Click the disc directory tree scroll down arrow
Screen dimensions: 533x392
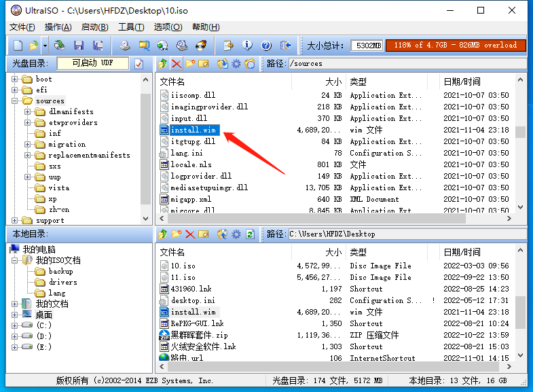[x=145, y=219]
